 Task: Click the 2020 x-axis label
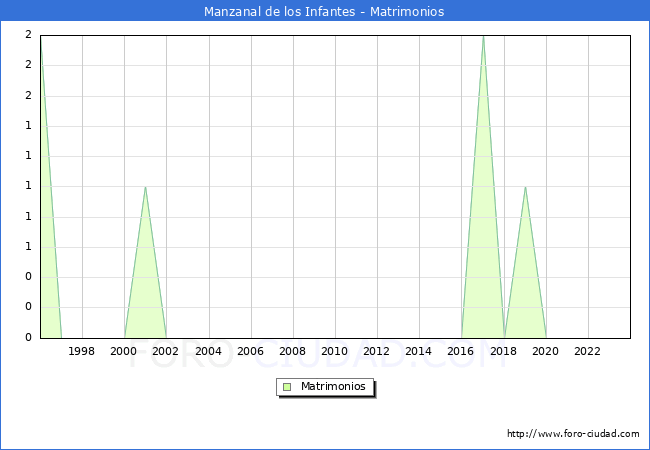pyautogui.click(x=546, y=351)
